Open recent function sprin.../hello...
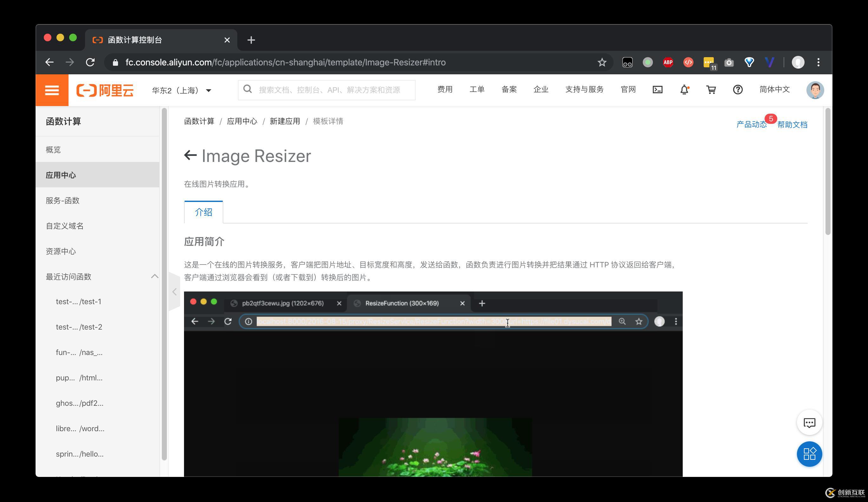 (80, 454)
